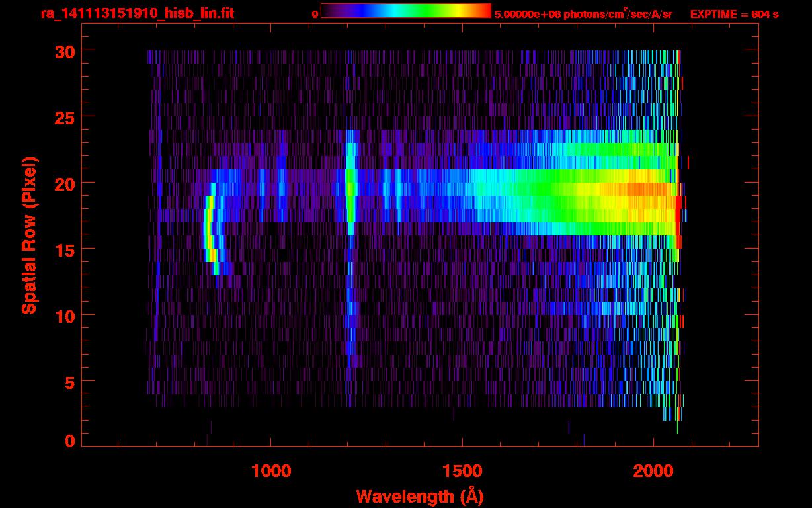Click the y-axis tick label 10
Screen dimensions: 812x508
(63, 316)
